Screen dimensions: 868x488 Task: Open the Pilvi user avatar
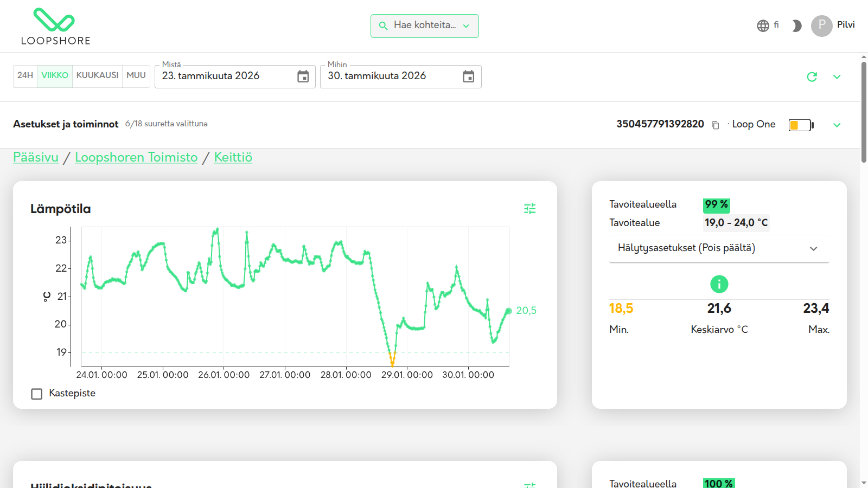tap(821, 25)
